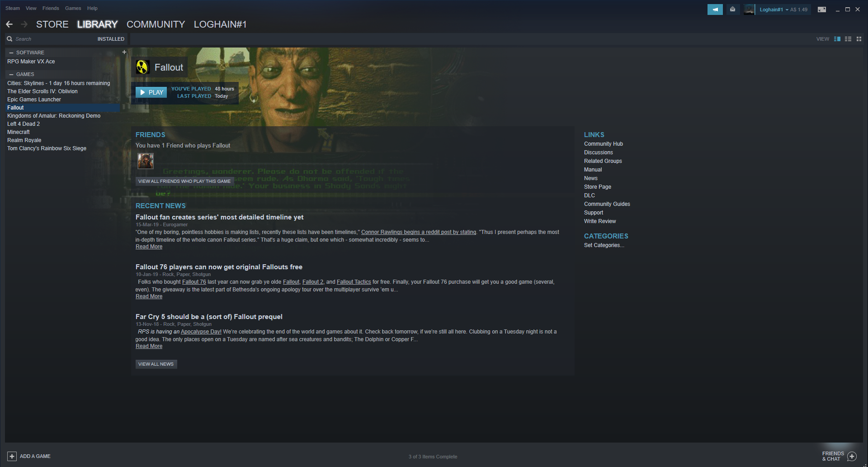The height and width of the screenshot is (467, 868).
Task: Click the View All News button
Action: [156, 364]
